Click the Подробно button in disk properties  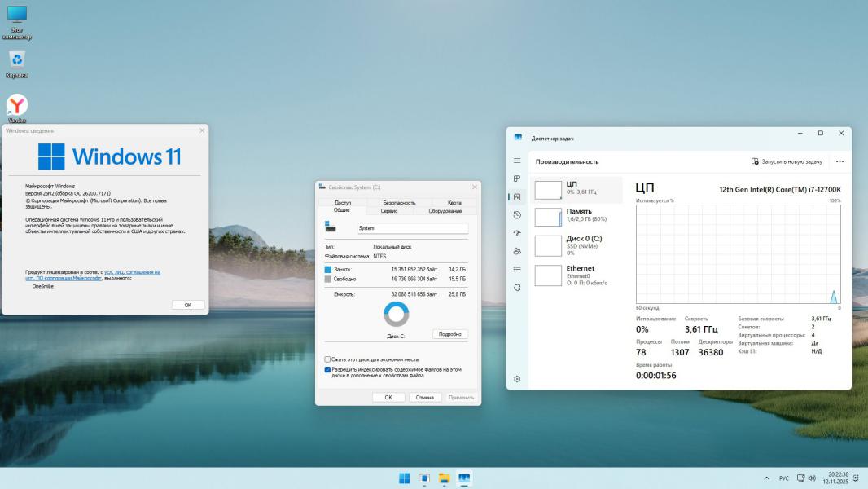(449, 334)
